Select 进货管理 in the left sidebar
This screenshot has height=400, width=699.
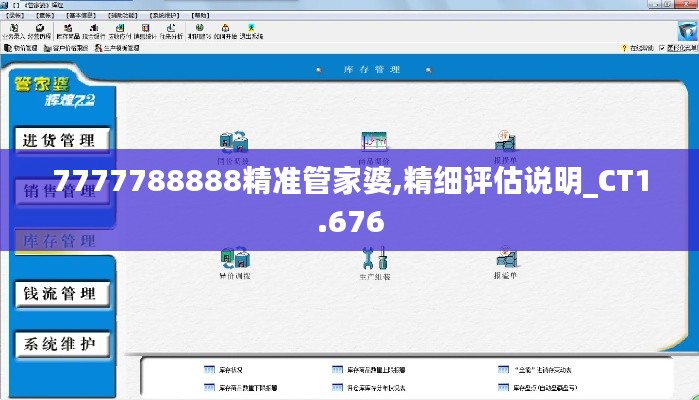tap(59, 140)
